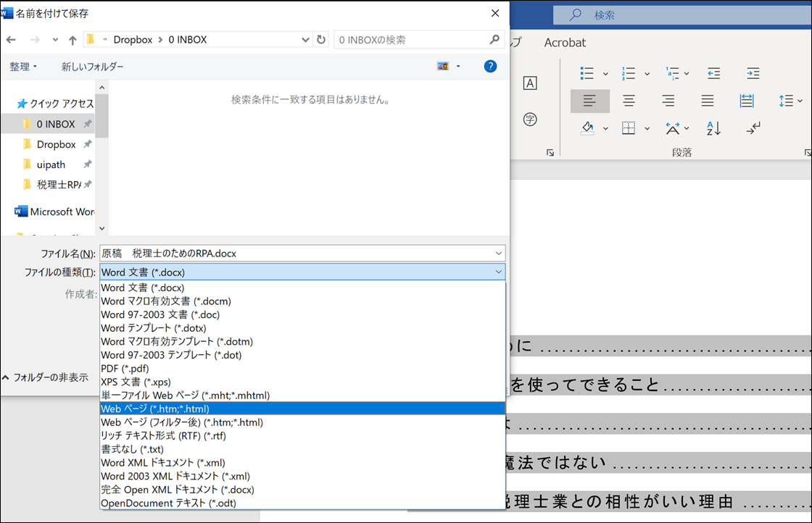Change the file view layout icon
The image size is (812, 523).
click(x=443, y=66)
